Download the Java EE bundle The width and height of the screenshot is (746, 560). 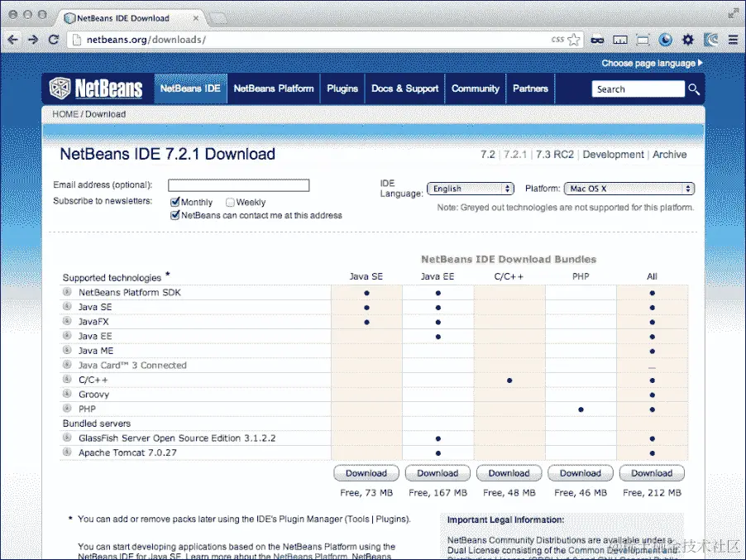(x=438, y=473)
